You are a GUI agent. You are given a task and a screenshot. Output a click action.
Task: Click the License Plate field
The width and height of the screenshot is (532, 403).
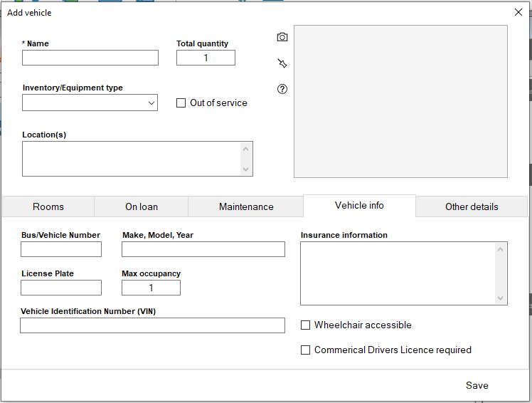coord(61,288)
